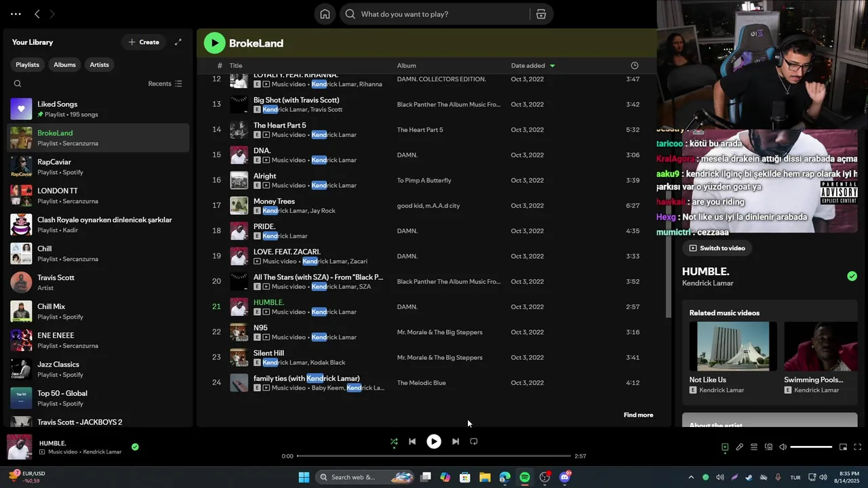
Task: Mute volume via speaker icon
Action: 783,447
